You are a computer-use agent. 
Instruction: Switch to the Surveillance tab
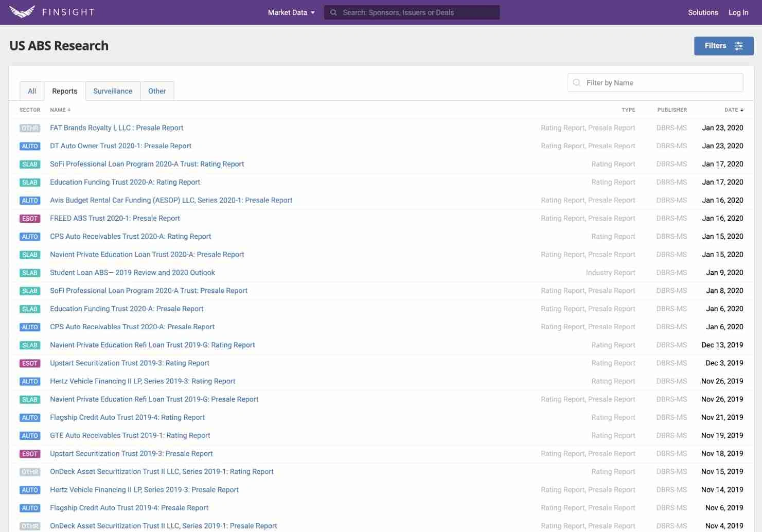tap(113, 91)
